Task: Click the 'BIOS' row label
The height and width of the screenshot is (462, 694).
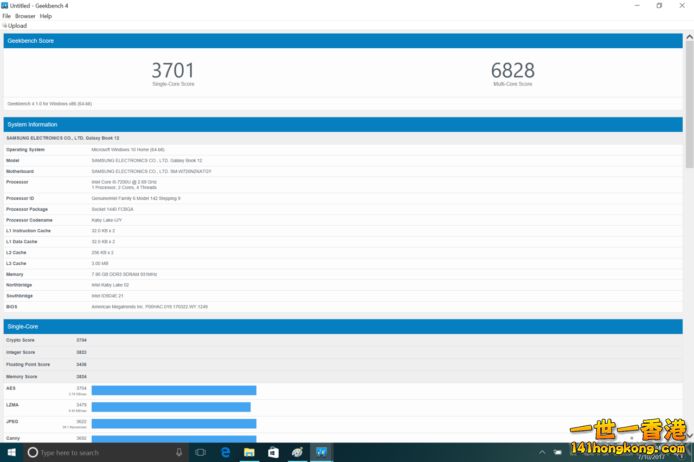Action: click(12, 307)
